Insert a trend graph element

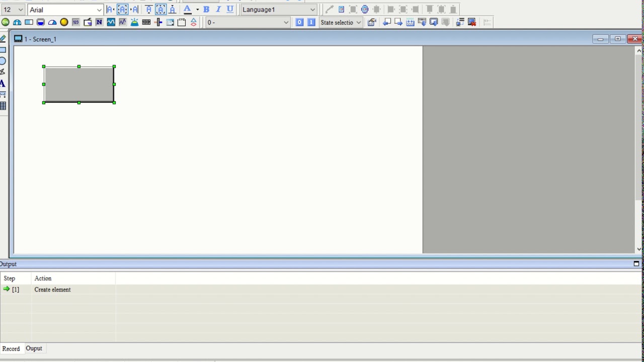coord(111,22)
